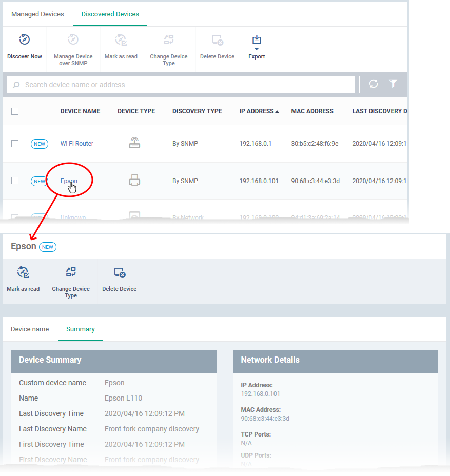Viewport: 450px width, 476px height.
Task: Click the search magnifier icon
Action: 16,85
